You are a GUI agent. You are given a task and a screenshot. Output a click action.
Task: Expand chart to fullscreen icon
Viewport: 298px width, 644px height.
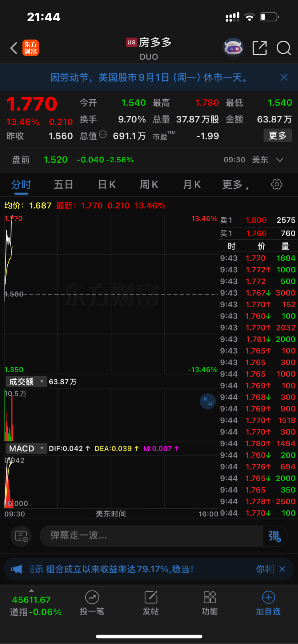208,401
